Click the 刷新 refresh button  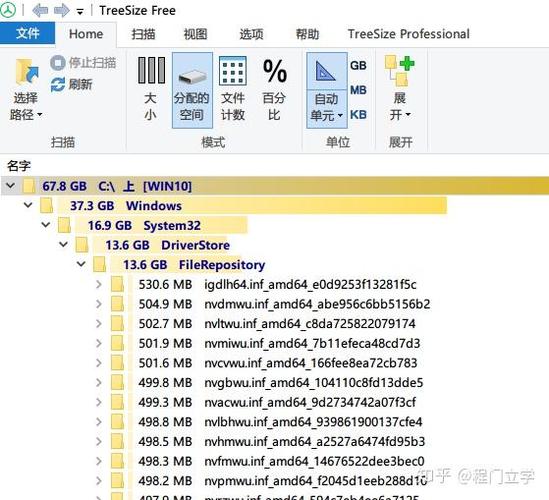tap(71, 84)
